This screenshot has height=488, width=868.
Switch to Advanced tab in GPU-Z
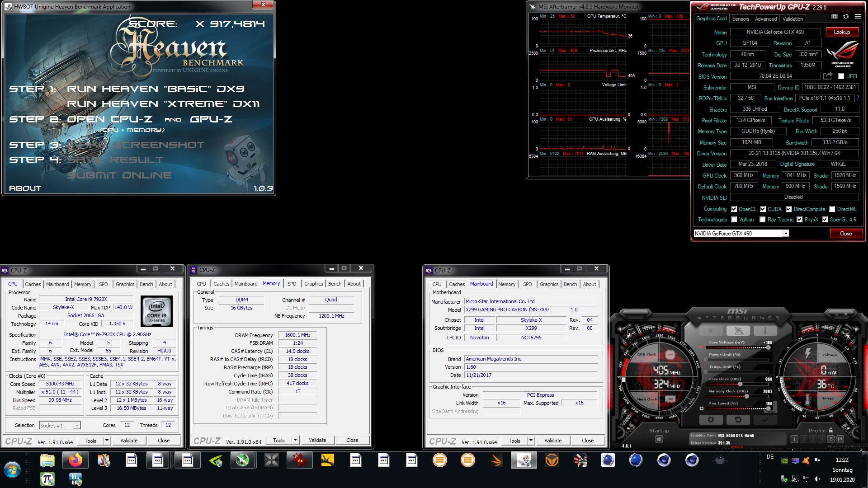tap(766, 19)
